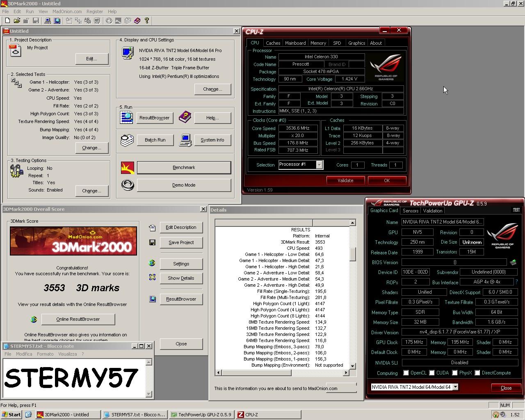Click the icon beside Show Details
525x420 pixels.
click(152, 278)
